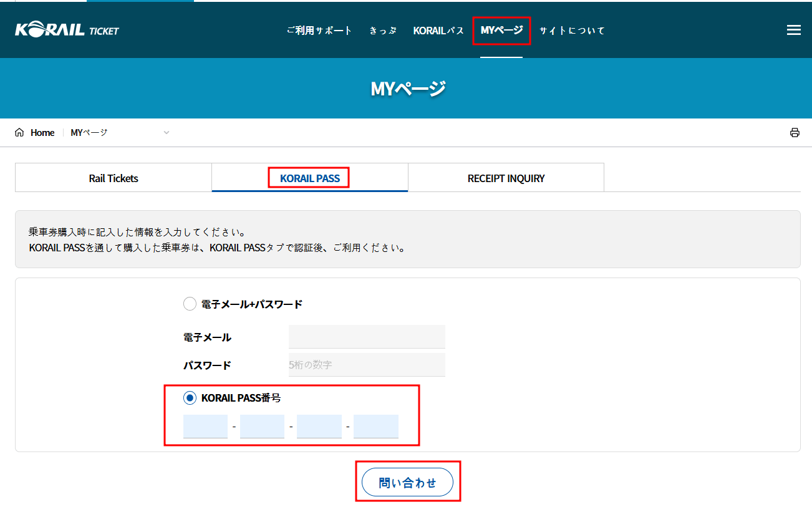The image size is (812, 507).
Task: Select the 電子メール+パスワード radio button
Action: pyautogui.click(x=190, y=304)
